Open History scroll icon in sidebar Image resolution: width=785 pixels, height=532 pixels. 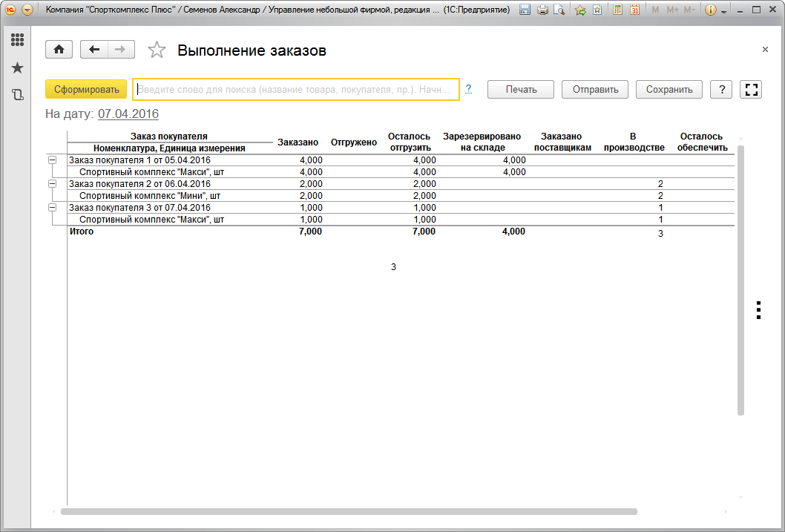17,95
